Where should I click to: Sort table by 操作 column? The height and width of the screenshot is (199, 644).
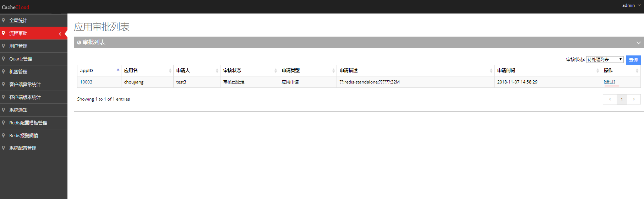coord(621,70)
